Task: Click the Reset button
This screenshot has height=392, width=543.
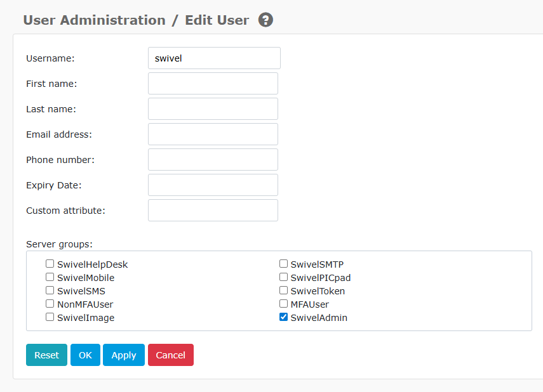Action: pos(46,355)
